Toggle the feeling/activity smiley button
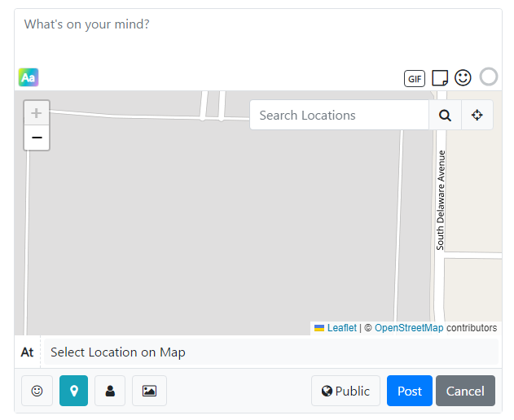Image resolution: width=514 pixels, height=420 pixels. coord(37,391)
